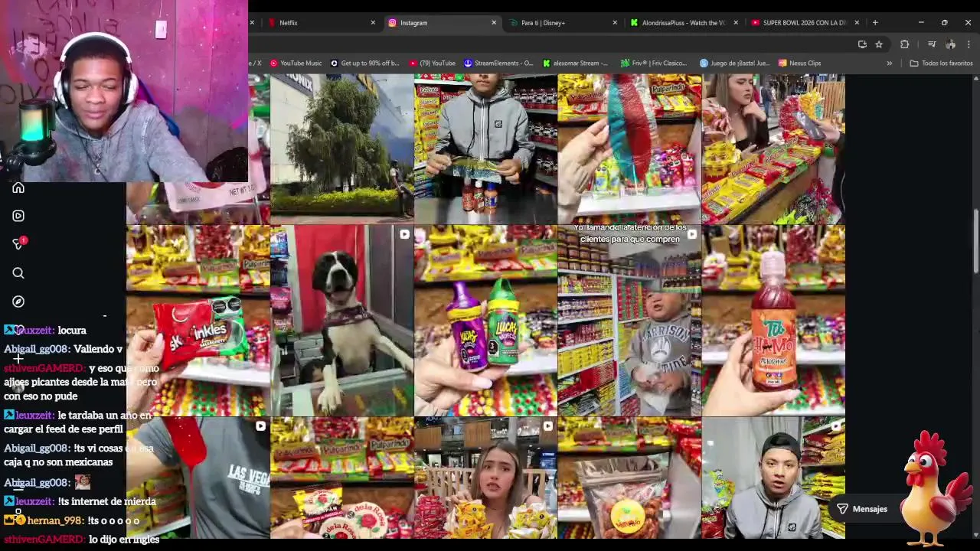Open the Skwinkles candy post

click(198, 321)
